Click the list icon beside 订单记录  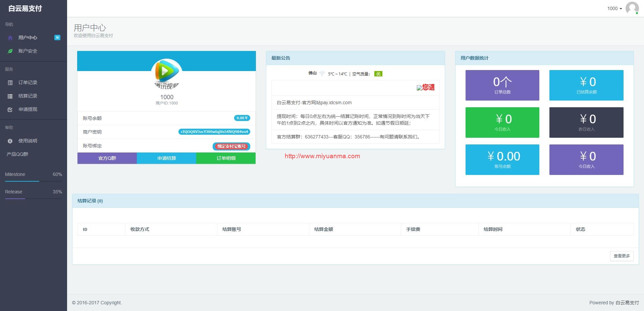click(10, 83)
